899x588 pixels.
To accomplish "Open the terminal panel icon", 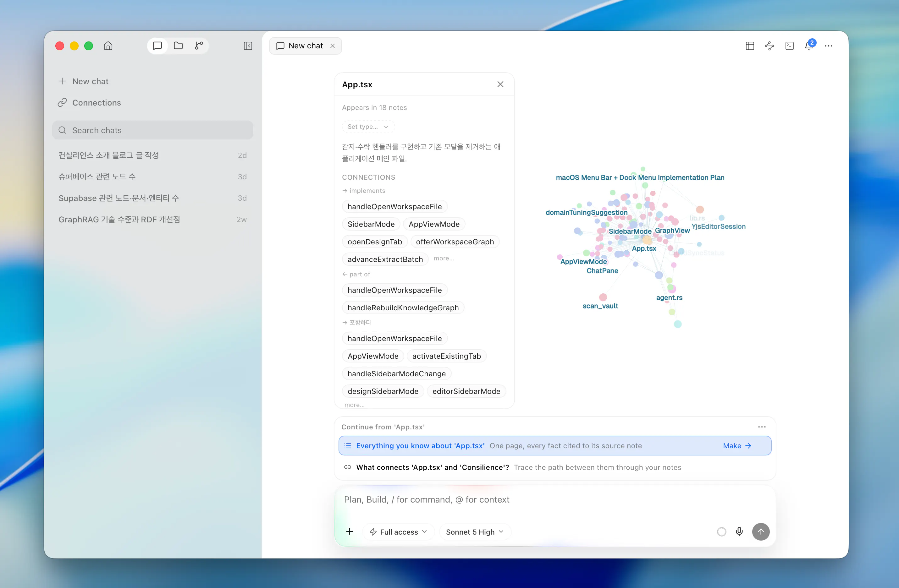I will [x=789, y=46].
